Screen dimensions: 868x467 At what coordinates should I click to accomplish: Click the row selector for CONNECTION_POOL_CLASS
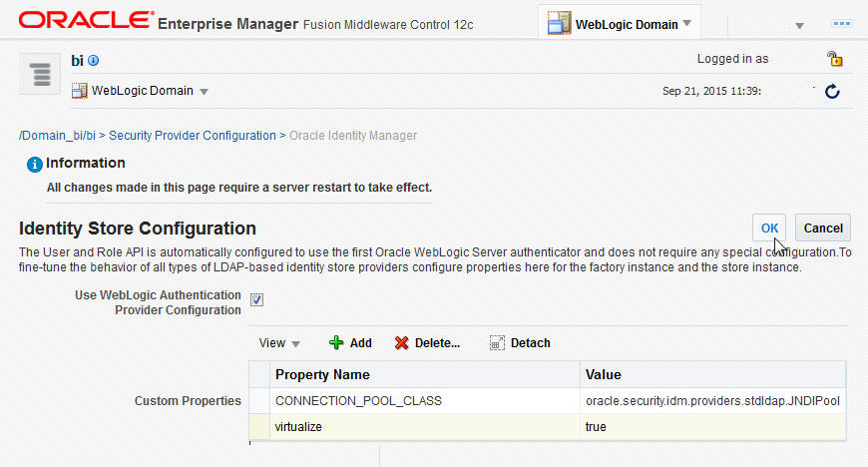point(259,400)
